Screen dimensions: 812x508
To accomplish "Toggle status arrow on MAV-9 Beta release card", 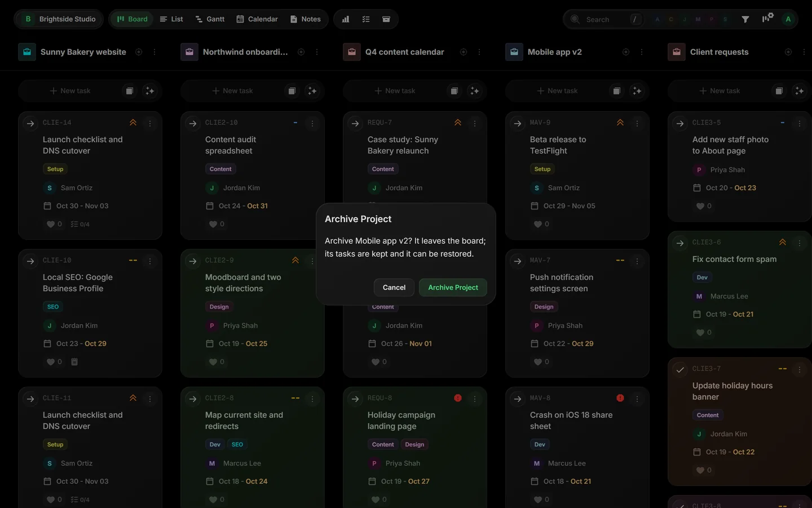I will (x=518, y=124).
